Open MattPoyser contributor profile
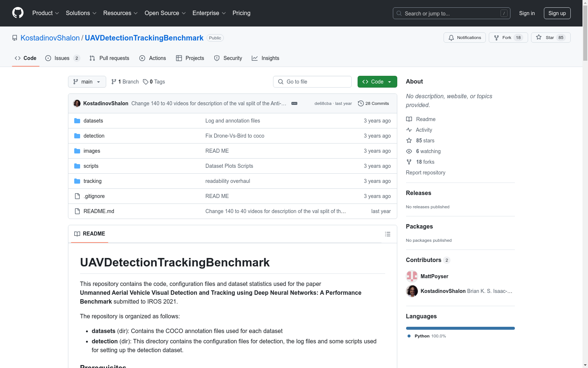This screenshot has width=588, height=368. 434,276
